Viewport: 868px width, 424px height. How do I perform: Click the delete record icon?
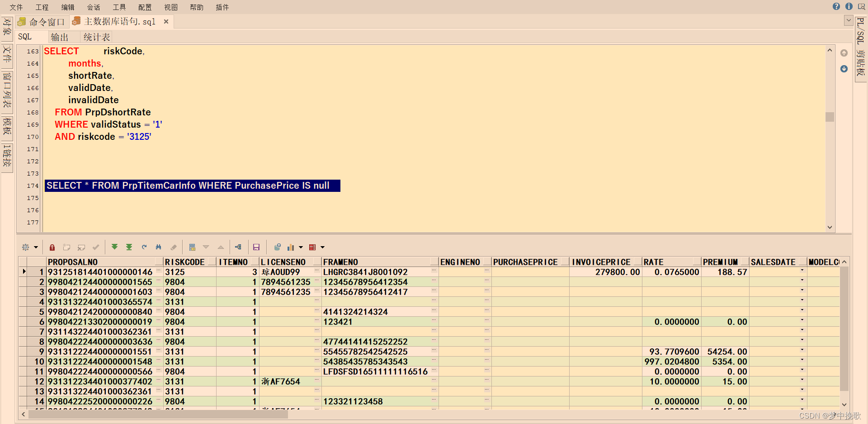[x=81, y=247]
